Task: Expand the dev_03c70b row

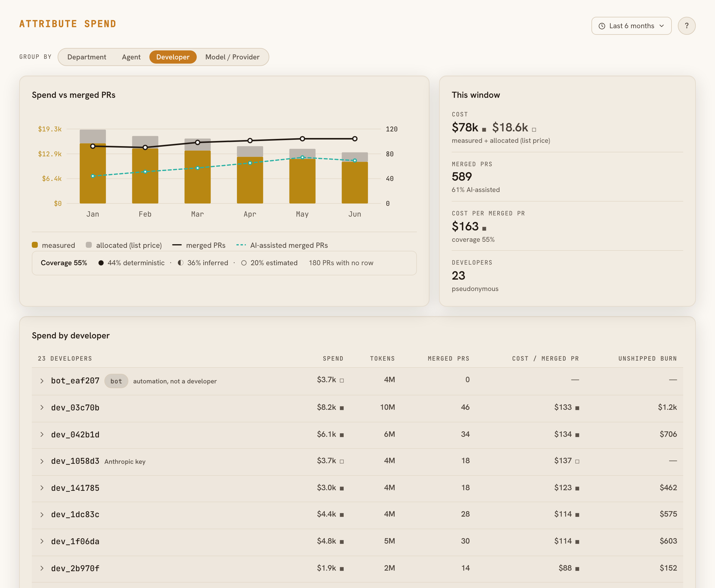Action: (x=42, y=407)
